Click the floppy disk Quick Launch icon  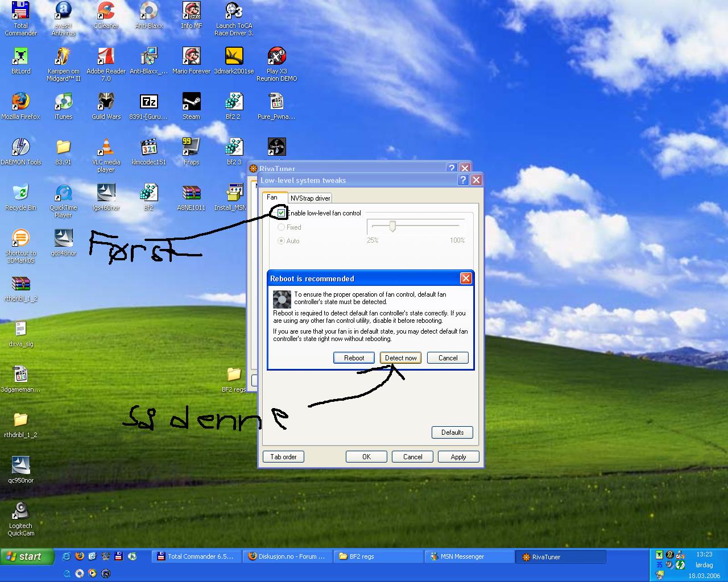point(119,556)
